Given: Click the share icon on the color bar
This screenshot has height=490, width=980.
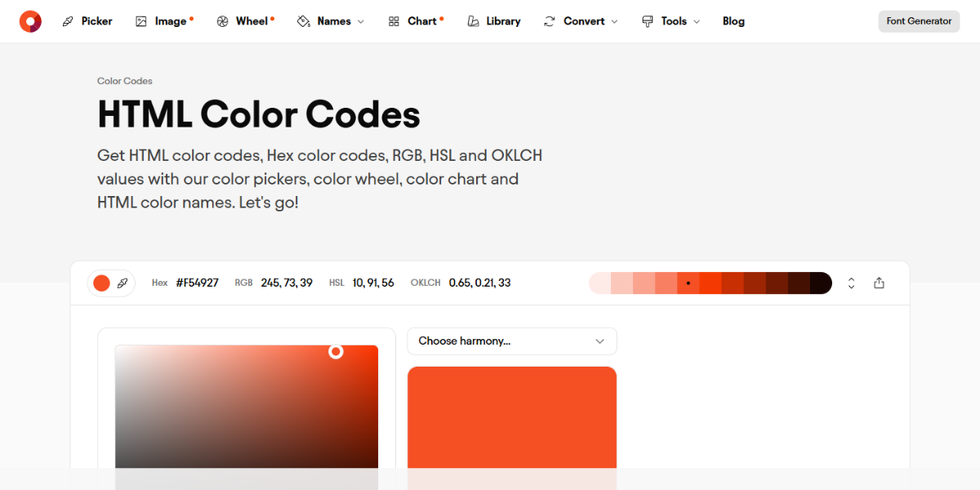Looking at the screenshot, I should (879, 283).
